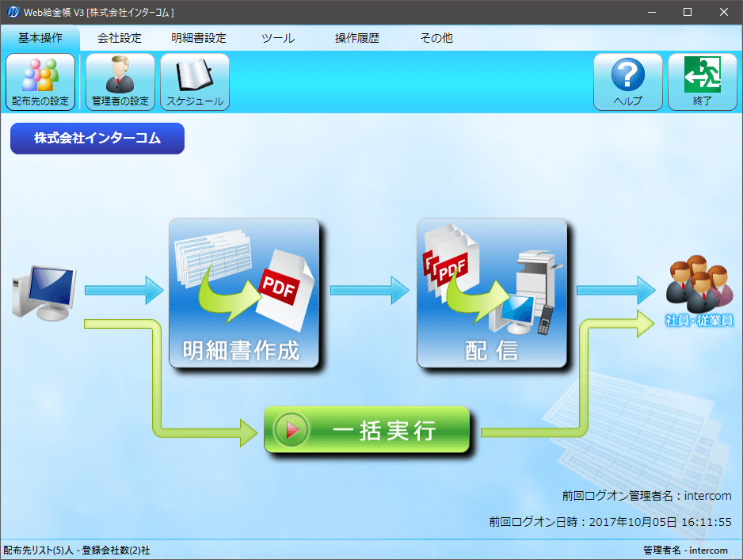Click the desktop computer icon
The image size is (743, 560).
pos(44,293)
